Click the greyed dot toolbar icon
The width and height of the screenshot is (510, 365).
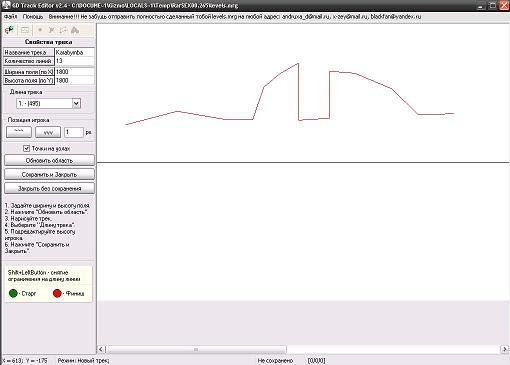point(40,30)
